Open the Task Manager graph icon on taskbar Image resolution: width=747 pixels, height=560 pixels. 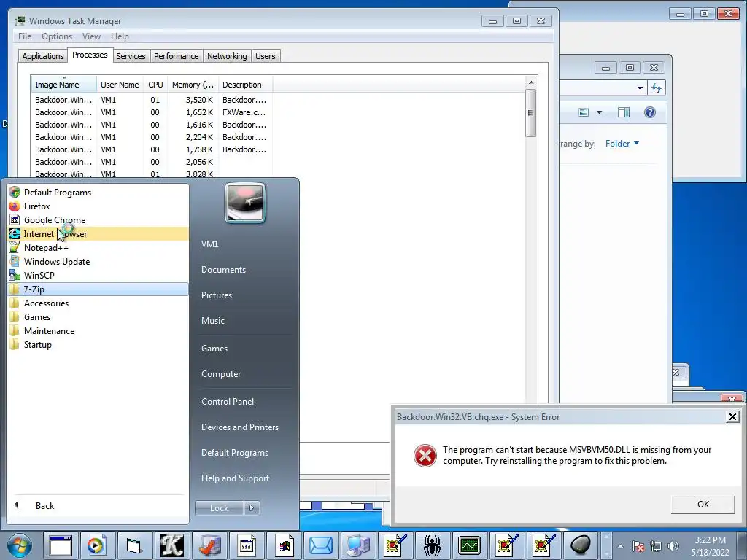coord(469,545)
